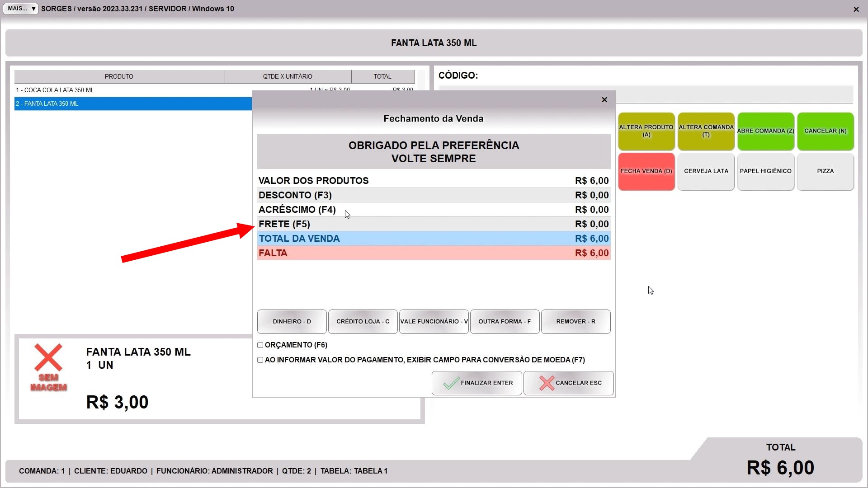Click the red X icon on Cancelar
The width and height of the screenshot is (868, 488).
[547, 383]
